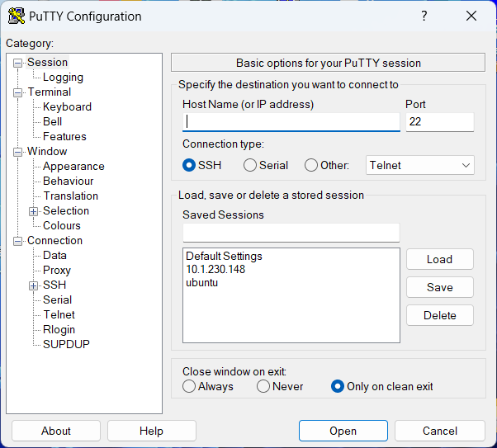Expand the Selection tree node
The height and width of the screenshot is (448, 497).
tap(33, 211)
